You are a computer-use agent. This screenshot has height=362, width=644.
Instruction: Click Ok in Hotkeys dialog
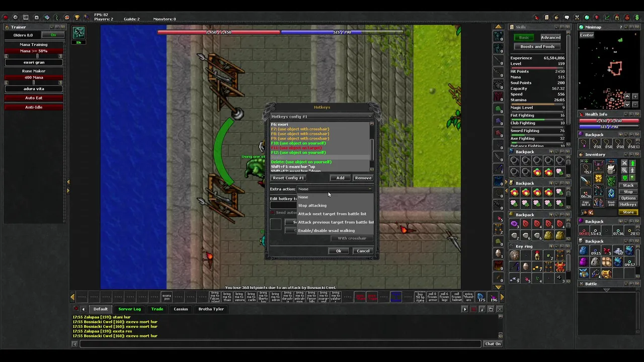click(x=339, y=251)
